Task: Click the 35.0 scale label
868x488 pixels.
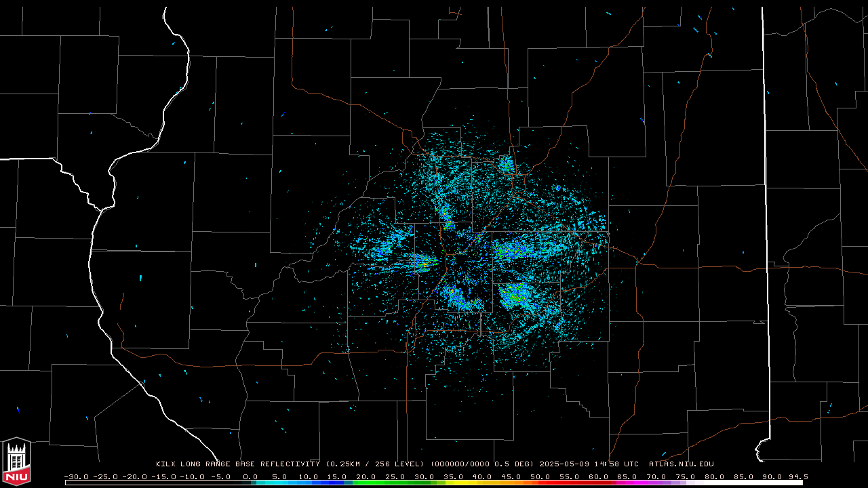Action: click(453, 476)
